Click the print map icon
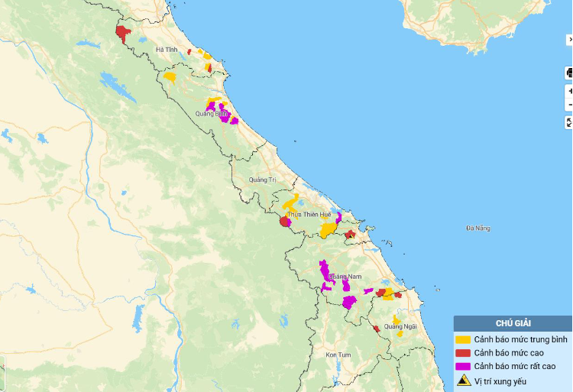 coord(568,73)
